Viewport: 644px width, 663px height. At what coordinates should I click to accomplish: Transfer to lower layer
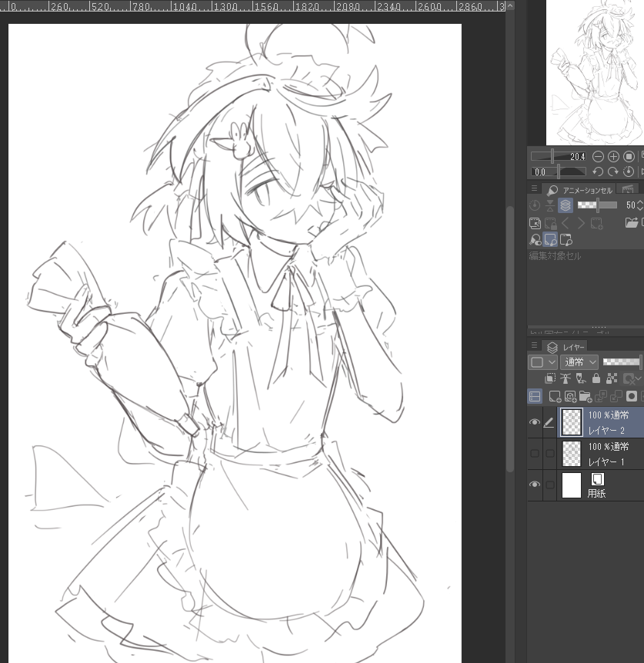(601, 396)
